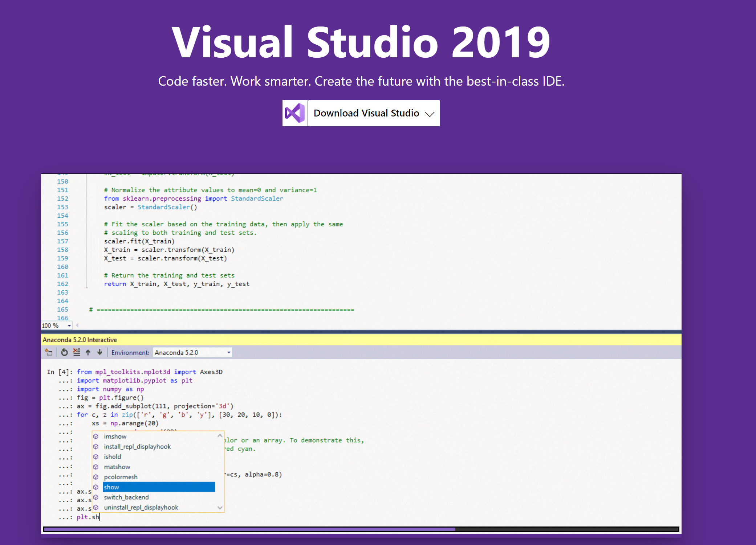Open the 100 % zoom dropdown

click(57, 325)
